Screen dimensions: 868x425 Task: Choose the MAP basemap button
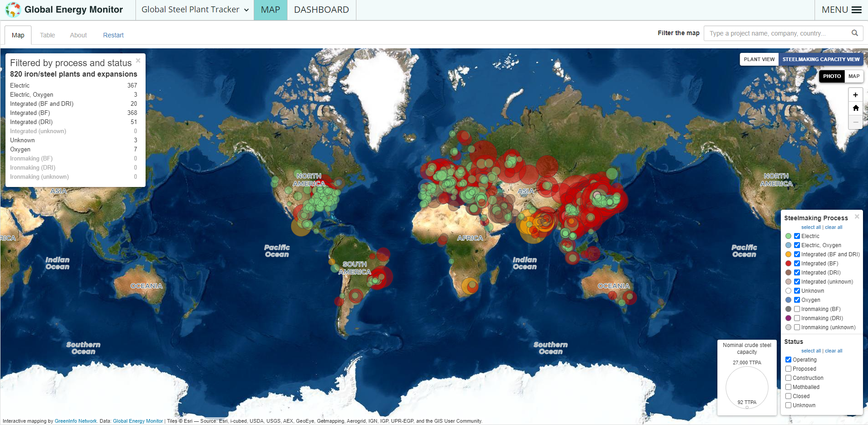pos(854,76)
